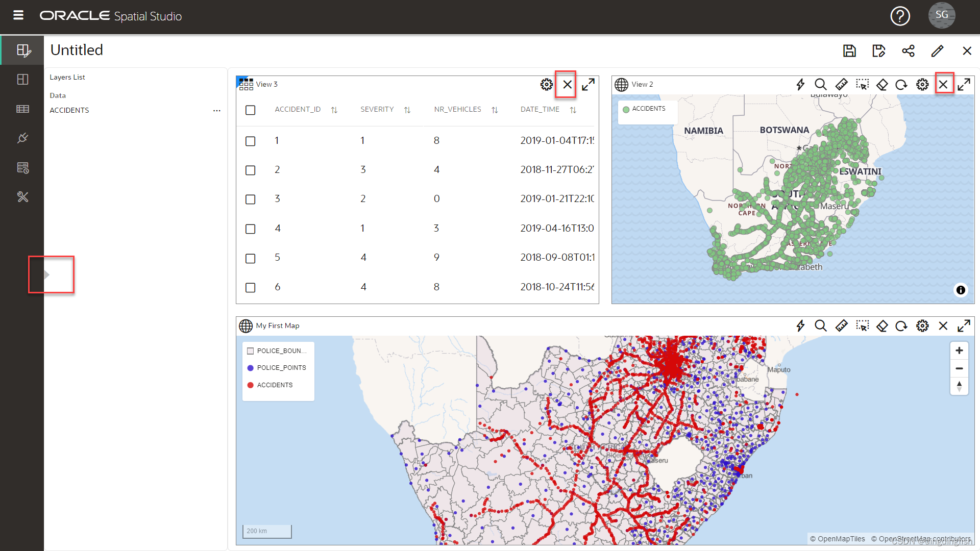
Task: Click the Share project icon
Action: click(908, 51)
